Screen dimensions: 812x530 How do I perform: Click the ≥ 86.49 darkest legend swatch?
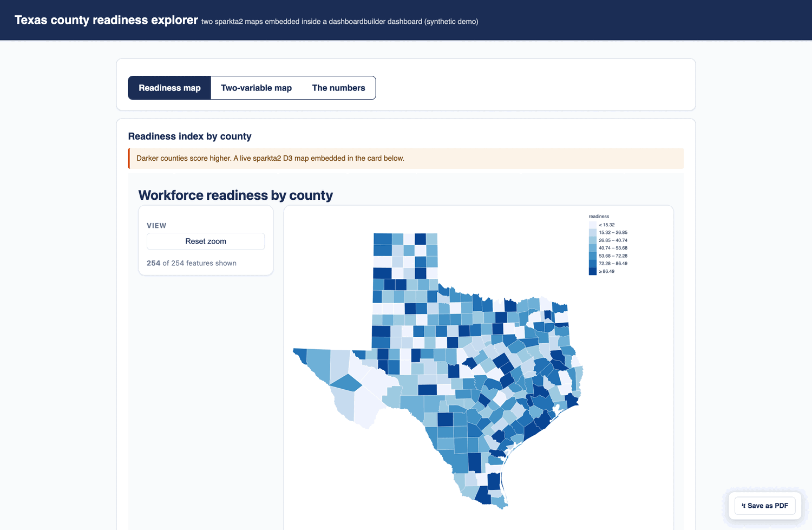tap(592, 271)
